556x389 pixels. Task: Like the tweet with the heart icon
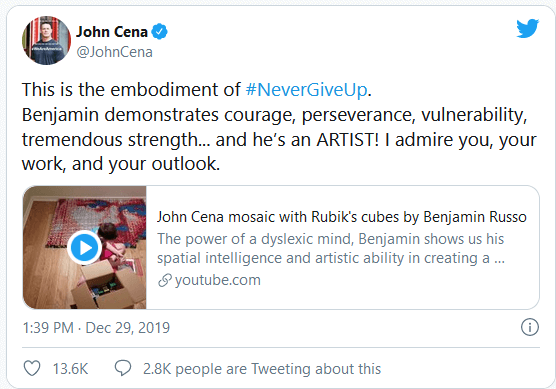pyautogui.click(x=32, y=368)
